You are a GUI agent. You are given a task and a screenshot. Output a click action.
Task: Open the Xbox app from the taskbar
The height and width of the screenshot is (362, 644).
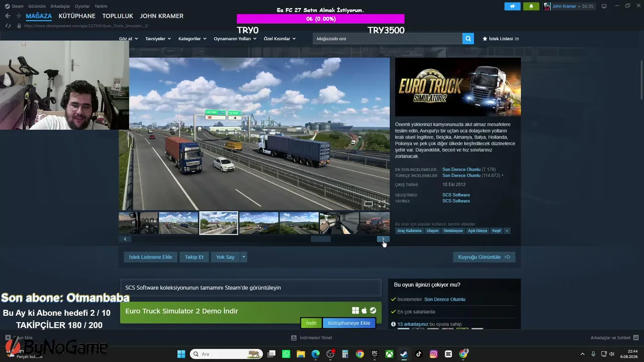coord(389,354)
